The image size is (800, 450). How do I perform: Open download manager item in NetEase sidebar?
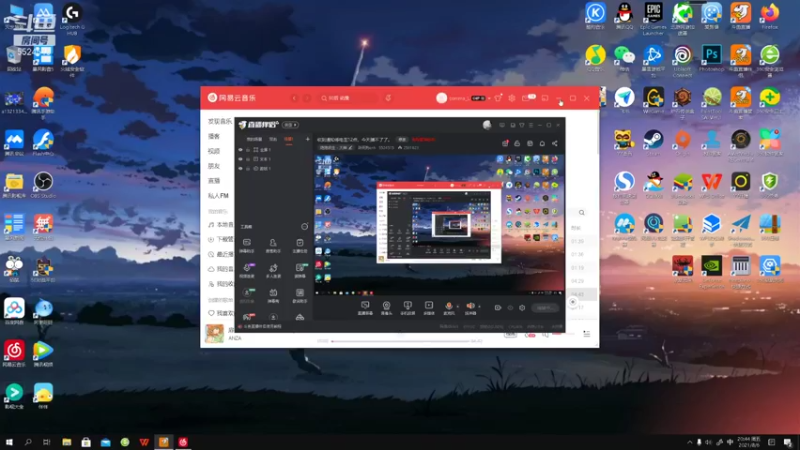pos(220,239)
